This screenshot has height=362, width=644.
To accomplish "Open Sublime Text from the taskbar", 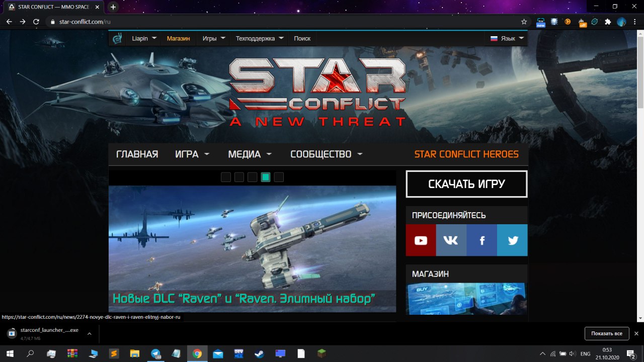I will (114, 353).
